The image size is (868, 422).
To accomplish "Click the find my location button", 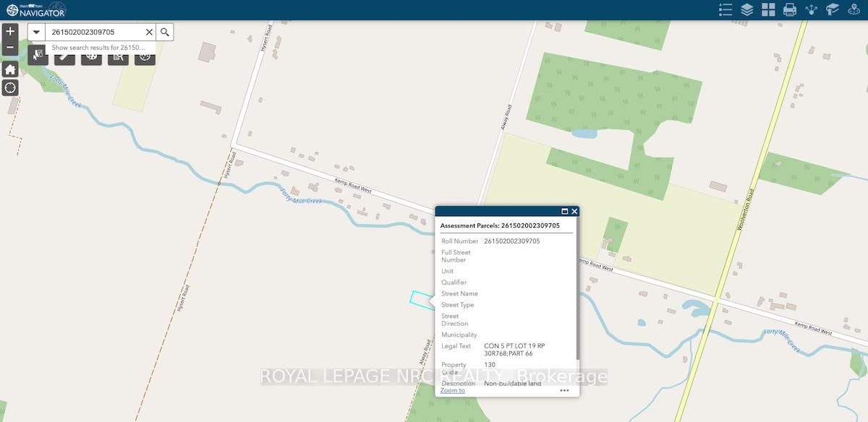I will tap(10, 88).
